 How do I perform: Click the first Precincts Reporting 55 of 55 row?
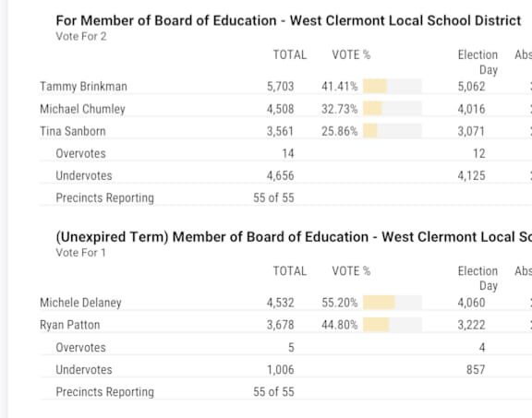point(285,198)
